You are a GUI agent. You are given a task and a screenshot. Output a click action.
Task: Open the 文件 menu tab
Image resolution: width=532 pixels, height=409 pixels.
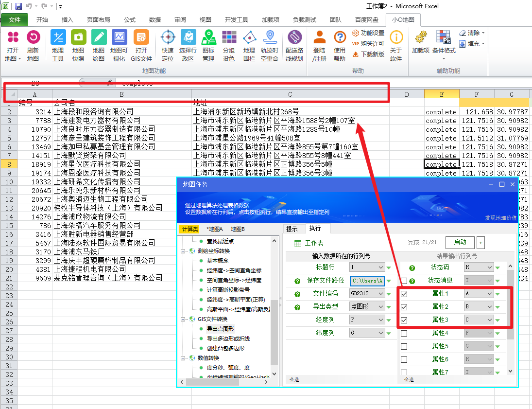(15, 20)
